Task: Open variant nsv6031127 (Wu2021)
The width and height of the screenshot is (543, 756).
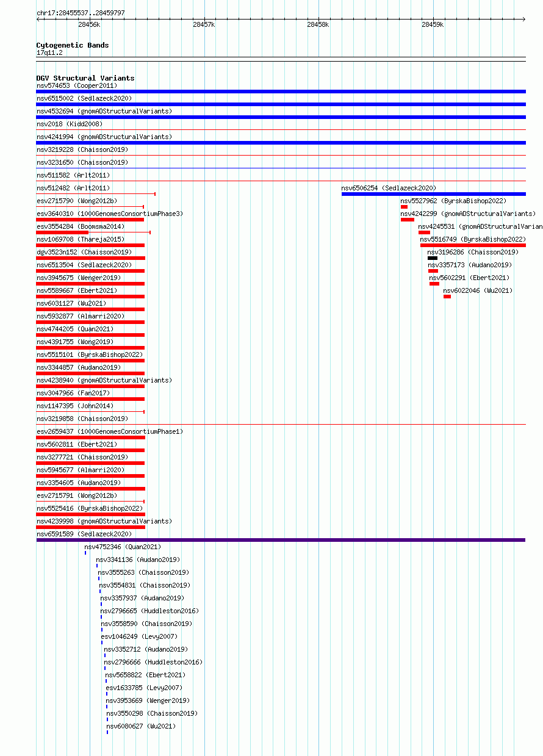Action: (71, 303)
